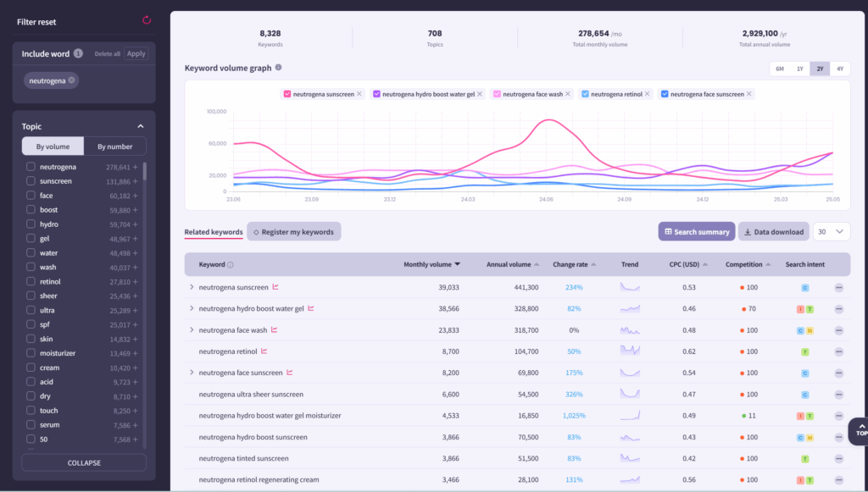
Task: Open trend chart icon for neutrogena retinol
Action: click(x=264, y=351)
